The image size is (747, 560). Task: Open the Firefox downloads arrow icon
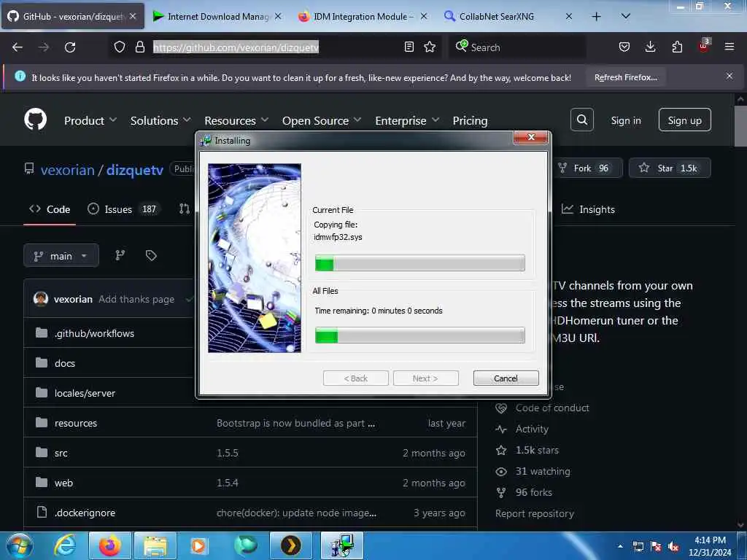tap(650, 47)
